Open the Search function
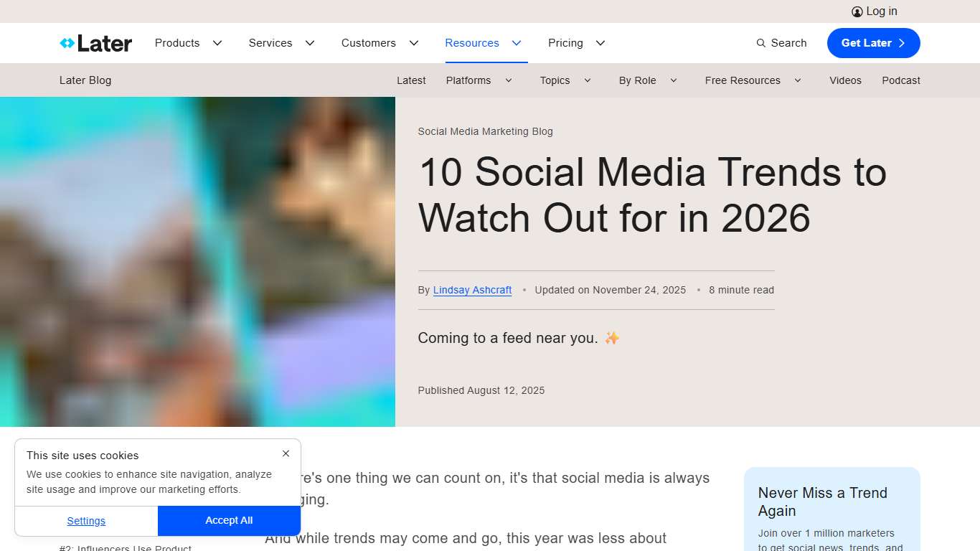 point(781,43)
